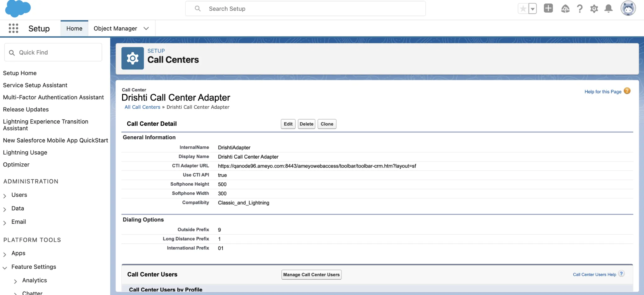Open the notifications bell

(x=608, y=8)
